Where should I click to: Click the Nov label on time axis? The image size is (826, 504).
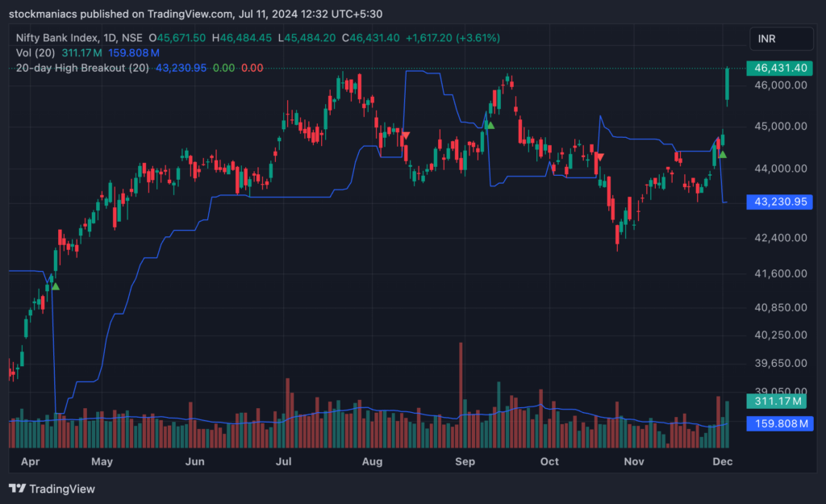(x=634, y=461)
